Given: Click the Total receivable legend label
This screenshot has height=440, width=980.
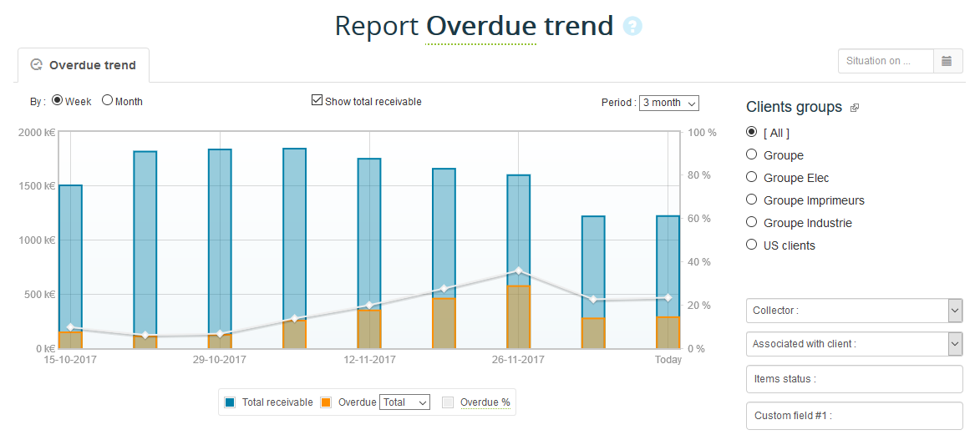Looking at the screenshot, I should click(x=277, y=402).
